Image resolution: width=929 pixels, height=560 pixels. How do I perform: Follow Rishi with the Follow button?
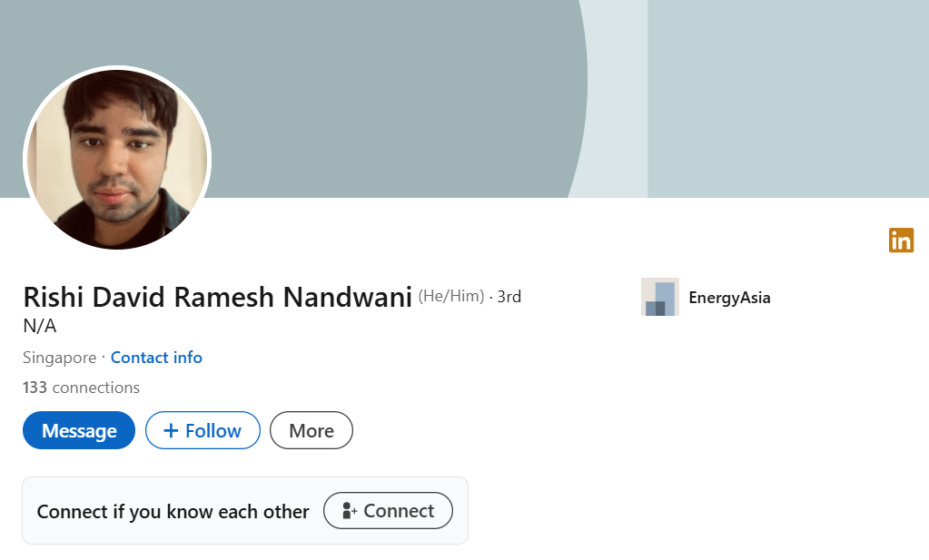(x=203, y=430)
